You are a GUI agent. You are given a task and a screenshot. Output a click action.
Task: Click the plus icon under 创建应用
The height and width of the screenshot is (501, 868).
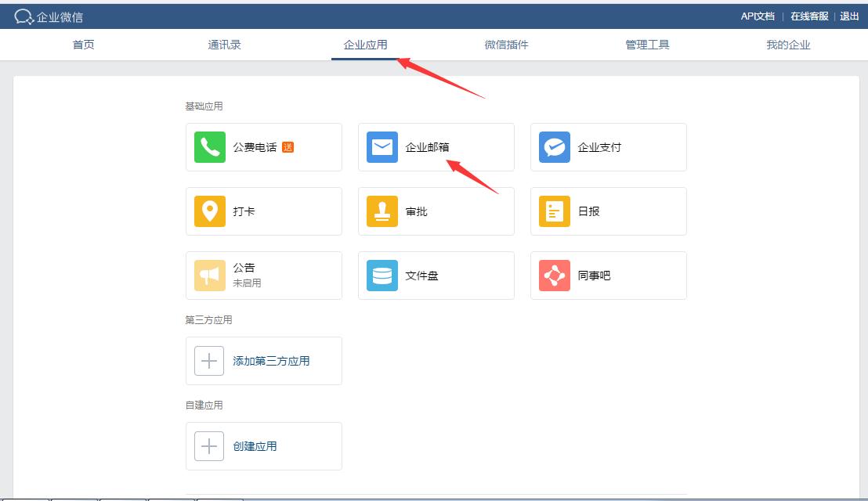click(208, 445)
